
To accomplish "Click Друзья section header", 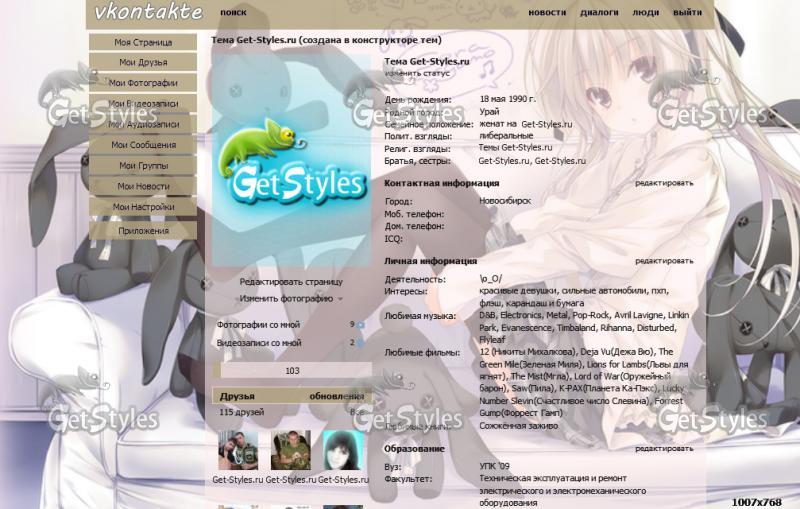I will 237,396.
